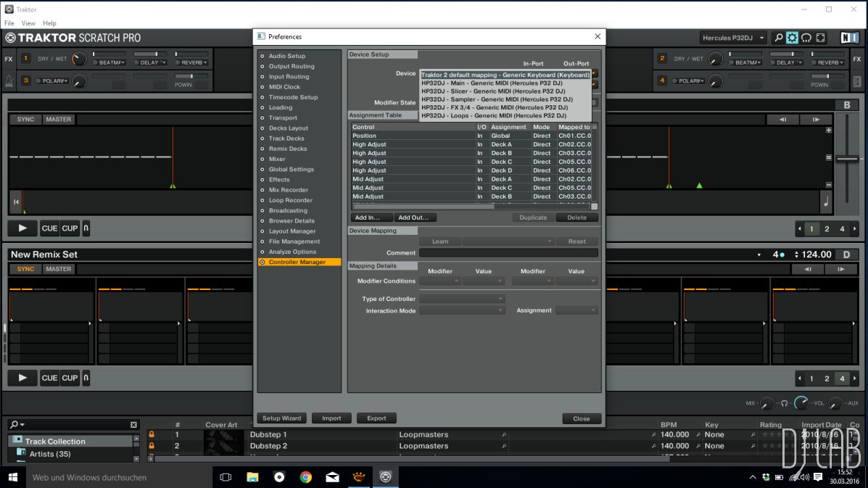Toggle SYNC on the upper-left deck
868x488 pixels.
[25, 120]
